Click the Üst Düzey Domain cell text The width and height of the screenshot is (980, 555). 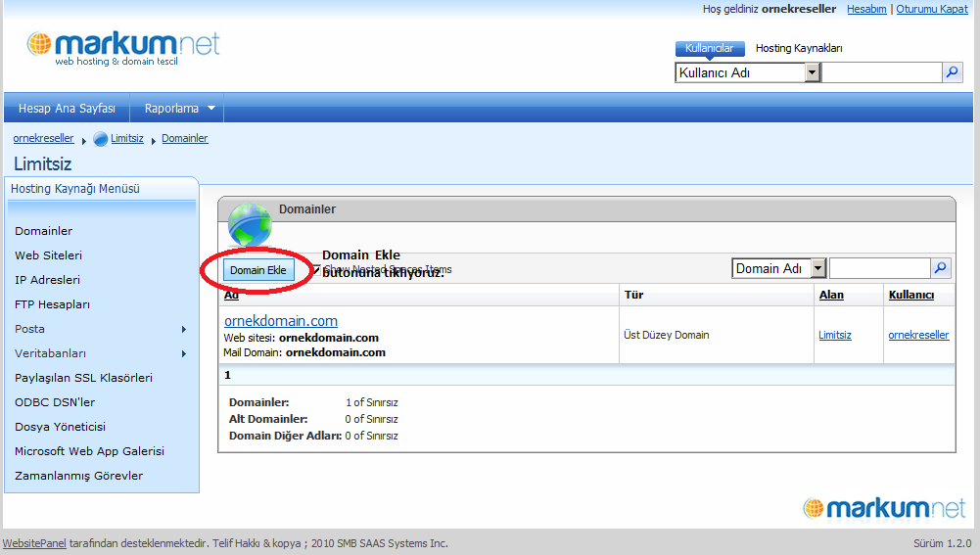click(667, 335)
